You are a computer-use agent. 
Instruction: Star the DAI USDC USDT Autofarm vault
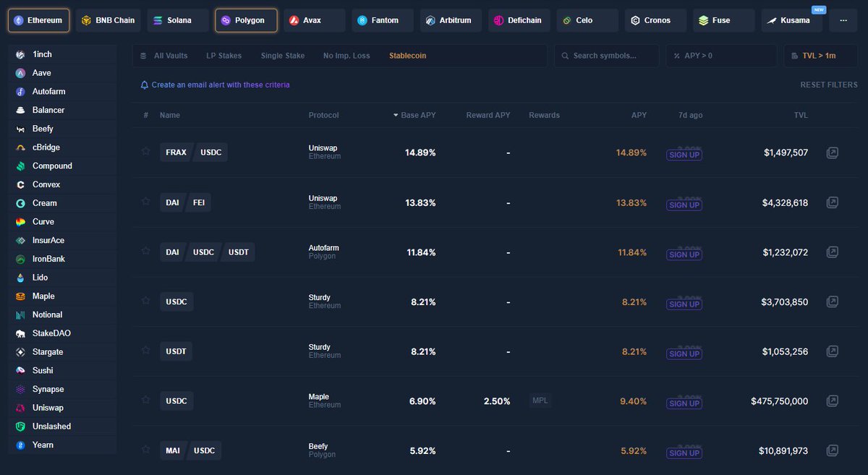pyautogui.click(x=145, y=251)
